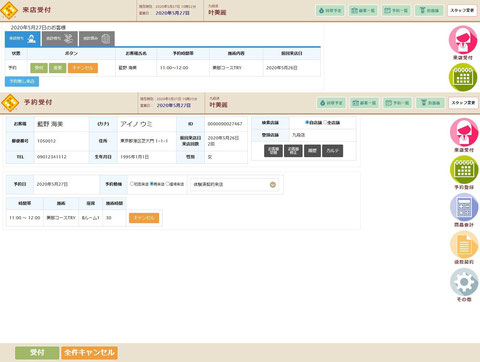
Task: Click the dark お客様修正 button
Action: click(293, 151)
